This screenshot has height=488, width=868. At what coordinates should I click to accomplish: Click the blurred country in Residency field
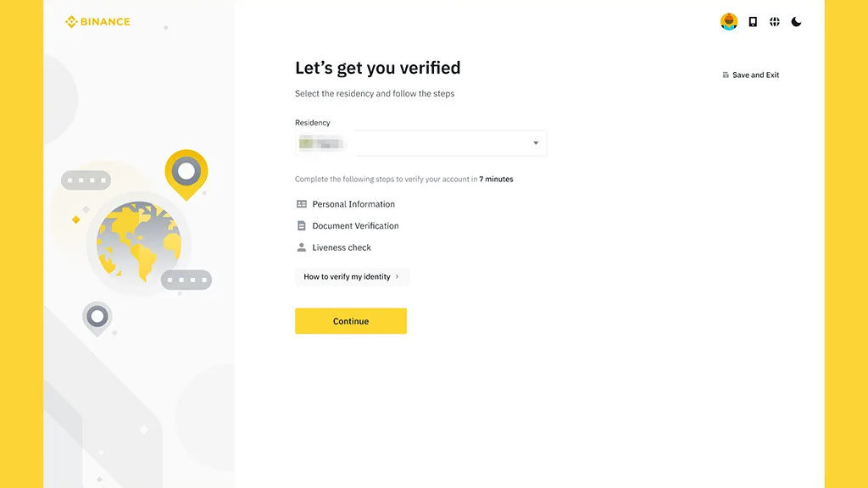coord(321,143)
